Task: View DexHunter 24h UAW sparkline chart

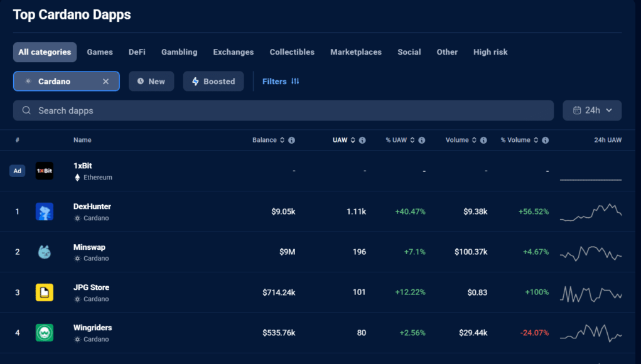Action: (x=591, y=212)
